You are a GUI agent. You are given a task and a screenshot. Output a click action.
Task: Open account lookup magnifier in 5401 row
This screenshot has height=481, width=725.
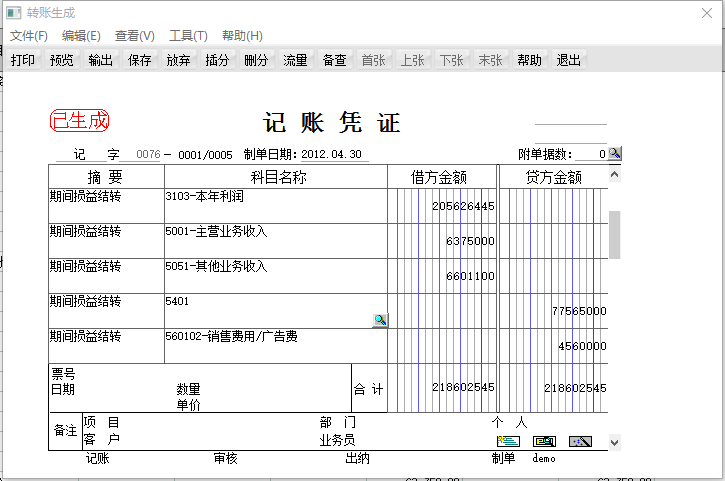click(380, 320)
